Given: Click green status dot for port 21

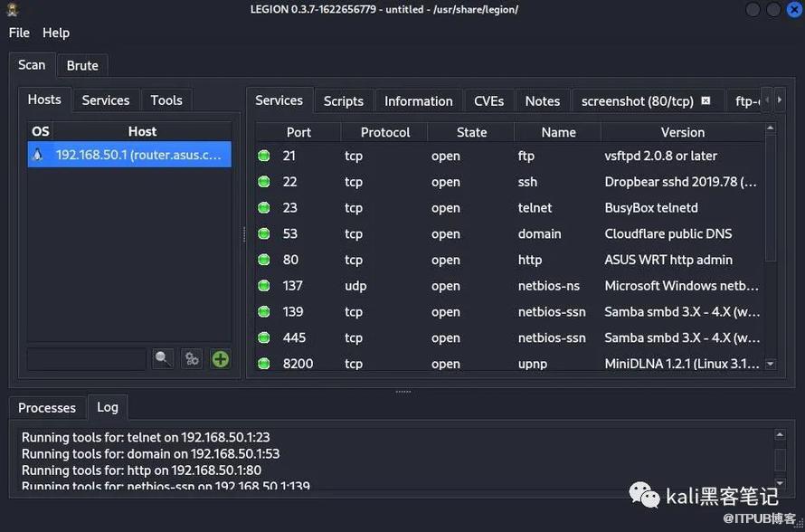Looking at the screenshot, I should (x=264, y=156).
